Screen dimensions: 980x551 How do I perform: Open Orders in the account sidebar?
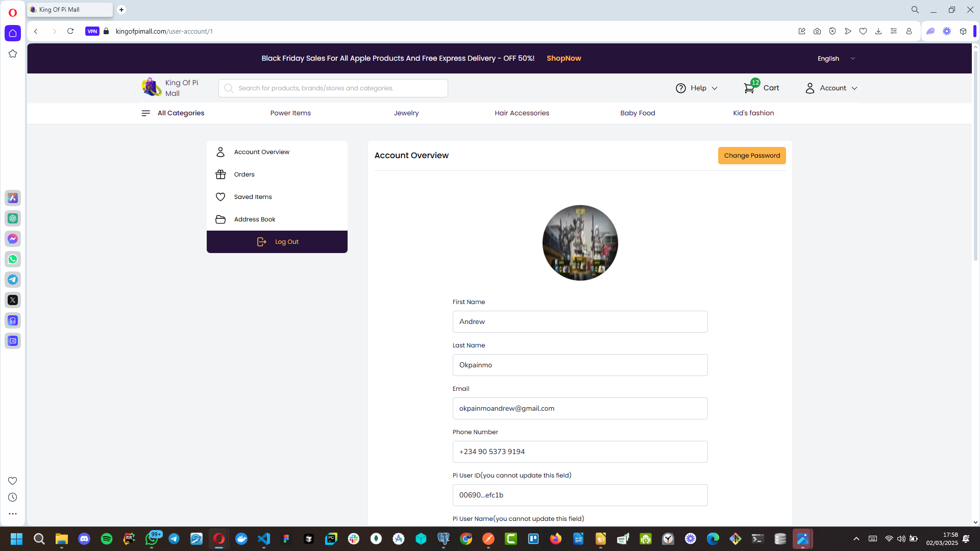[x=244, y=174]
